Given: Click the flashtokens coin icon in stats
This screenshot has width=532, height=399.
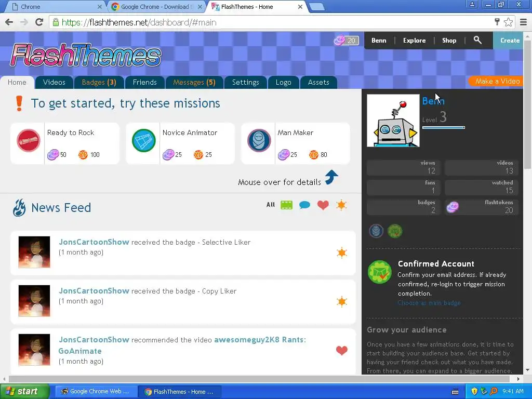Looking at the screenshot, I should 453,207.
